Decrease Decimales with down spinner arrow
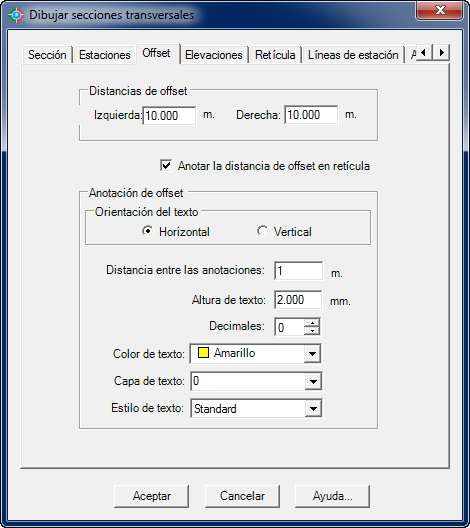 312,331
